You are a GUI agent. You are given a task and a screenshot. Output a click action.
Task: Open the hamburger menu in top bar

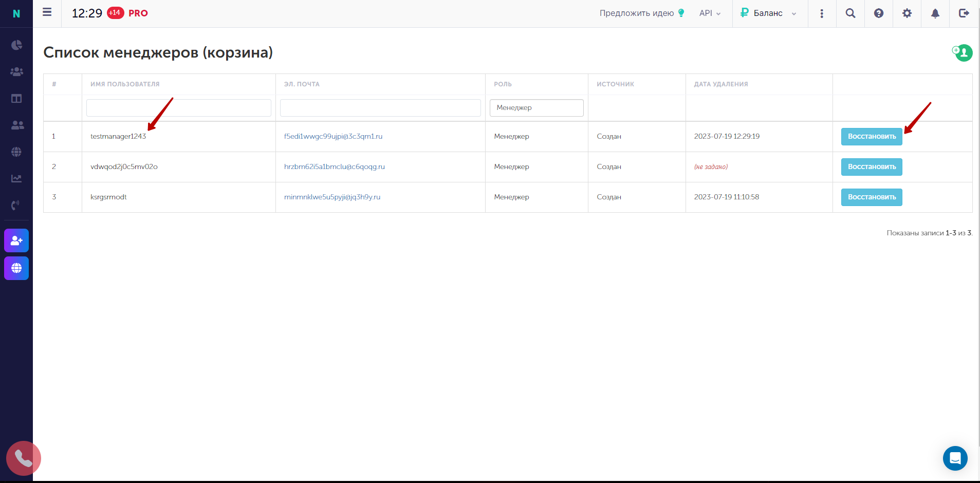click(47, 12)
